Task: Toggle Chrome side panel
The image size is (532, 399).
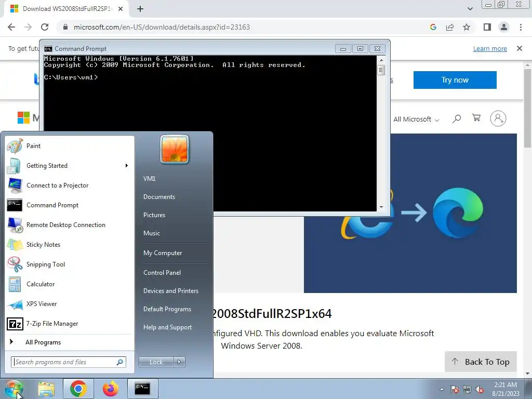Action: click(487, 27)
